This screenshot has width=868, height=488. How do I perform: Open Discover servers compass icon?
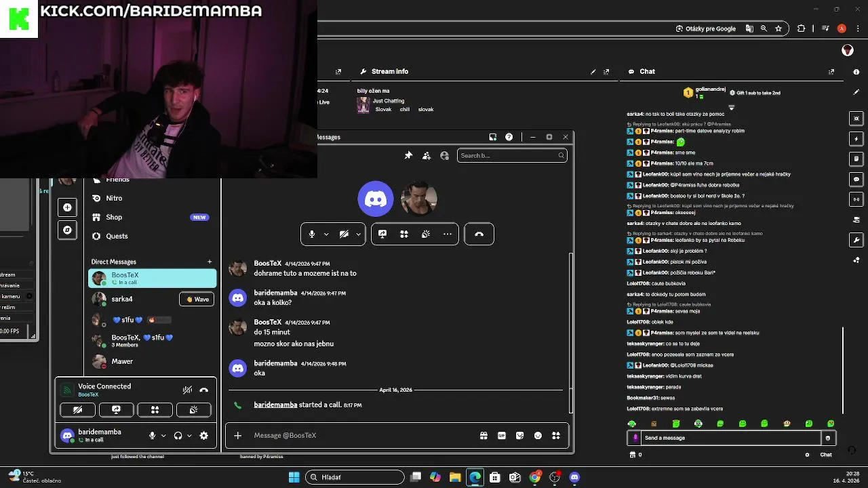click(67, 230)
